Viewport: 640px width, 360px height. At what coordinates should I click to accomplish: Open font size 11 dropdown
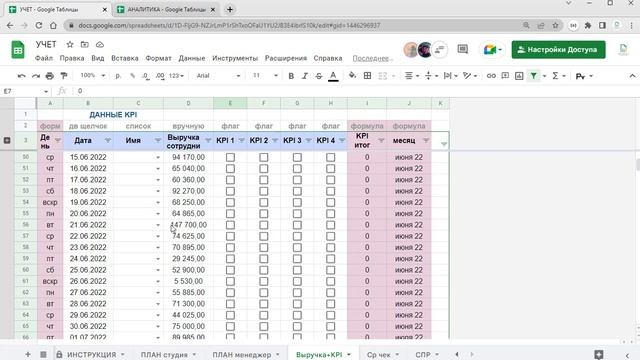265,76
